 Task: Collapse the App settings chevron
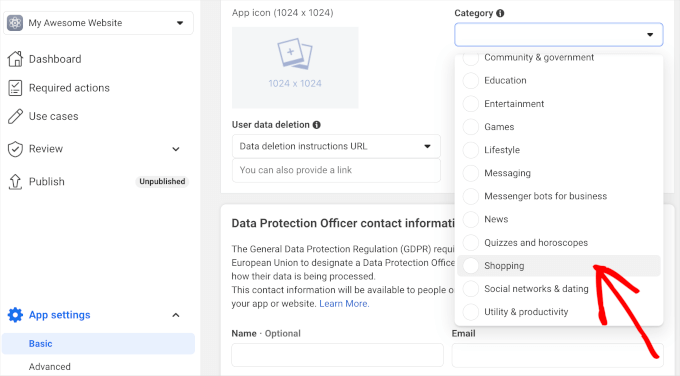pyautogui.click(x=176, y=315)
